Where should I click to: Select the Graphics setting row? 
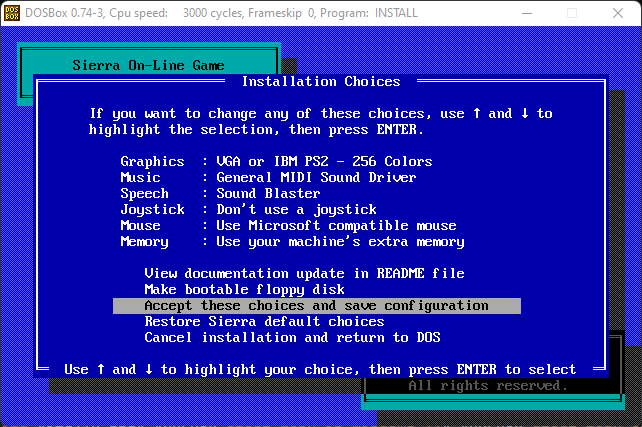point(276,161)
